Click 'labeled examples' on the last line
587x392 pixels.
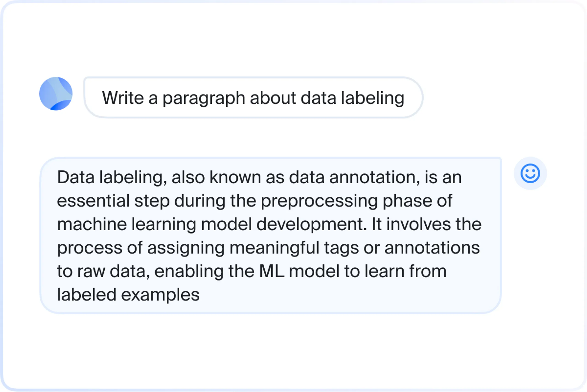(x=128, y=295)
